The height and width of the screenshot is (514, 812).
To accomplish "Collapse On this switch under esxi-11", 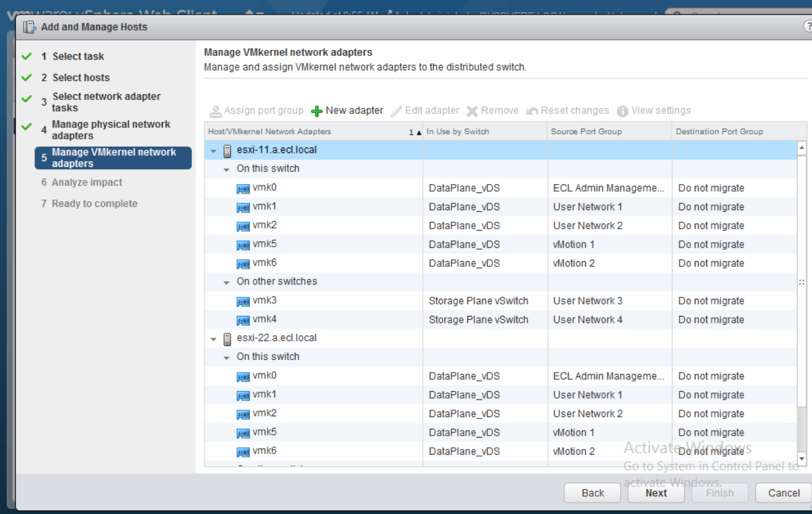I will tap(227, 170).
